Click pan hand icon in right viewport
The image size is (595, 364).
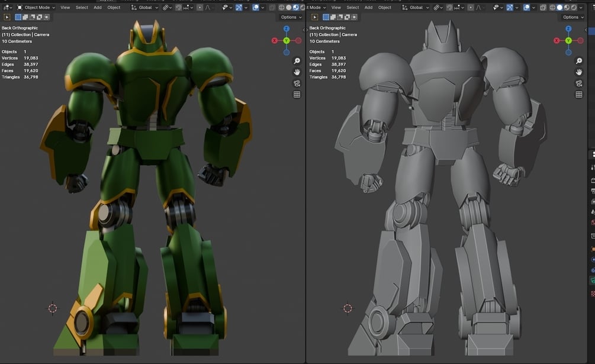coord(579,72)
